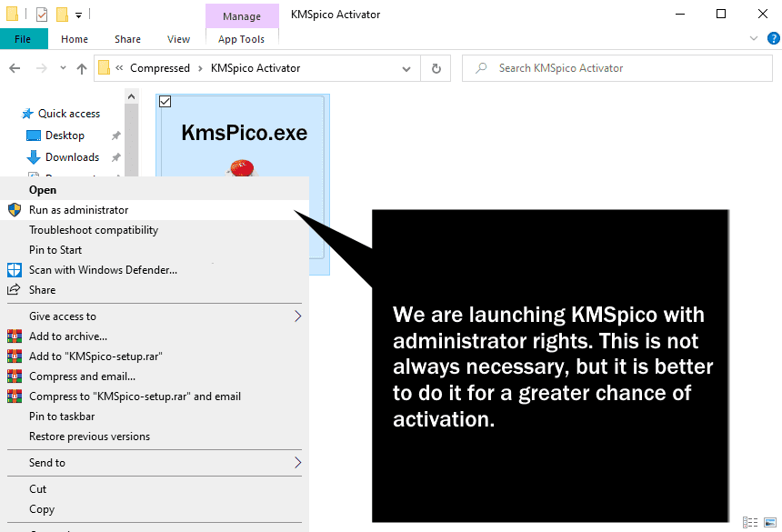Choose Cut from the context menu

pyautogui.click(x=155, y=489)
